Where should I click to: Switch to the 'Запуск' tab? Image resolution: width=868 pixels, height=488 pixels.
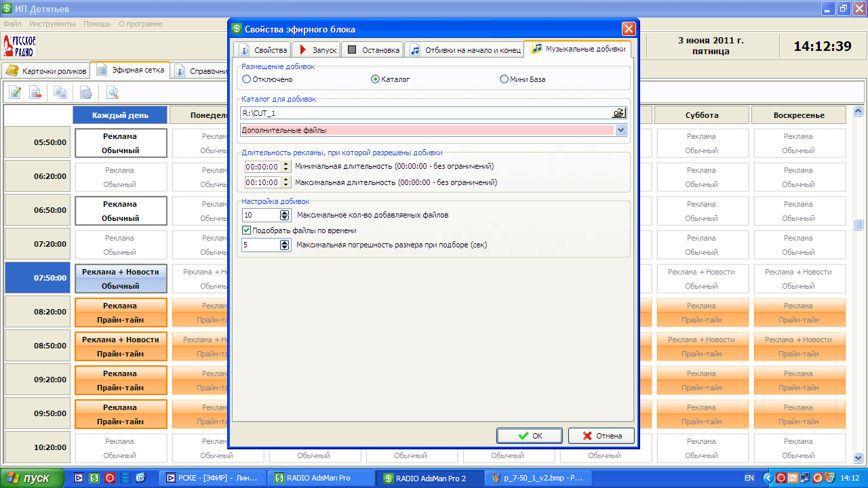pos(315,50)
